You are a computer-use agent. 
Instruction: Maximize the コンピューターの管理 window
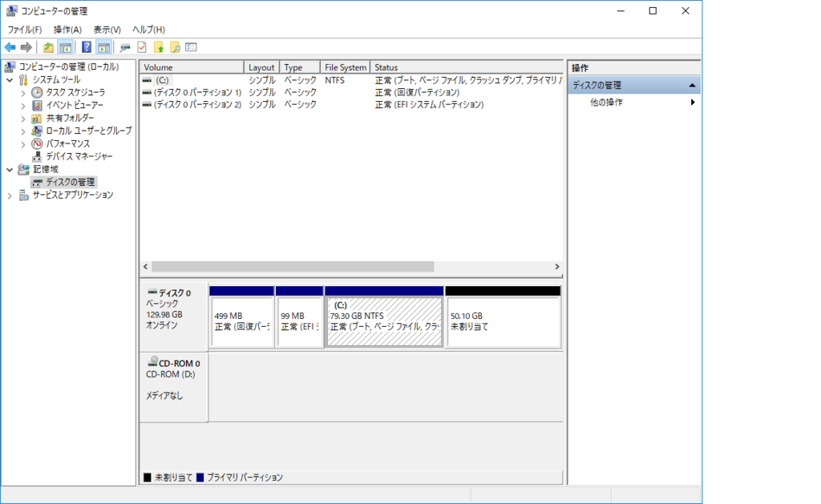click(653, 11)
